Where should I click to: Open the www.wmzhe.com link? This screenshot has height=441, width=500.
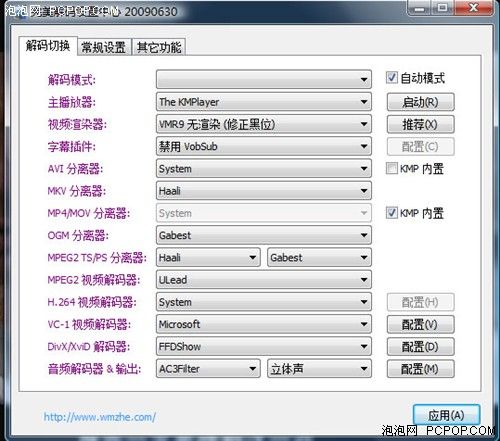[100, 417]
